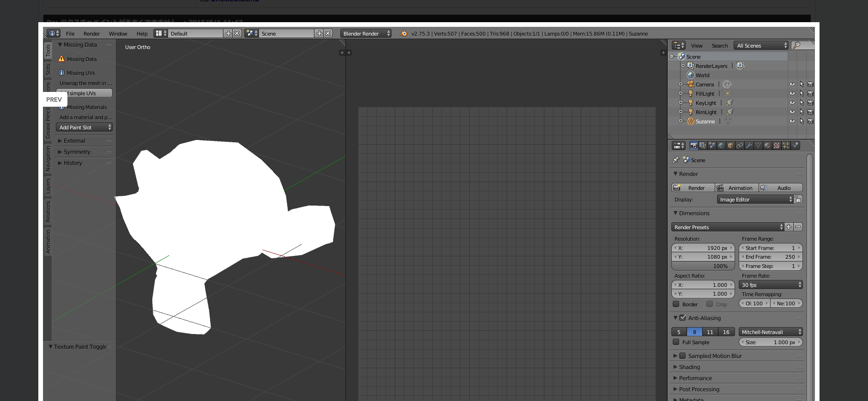868x401 pixels.
Task: Toggle RimLight visibility eye icon
Action: pyautogui.click(x=792, y=112)
